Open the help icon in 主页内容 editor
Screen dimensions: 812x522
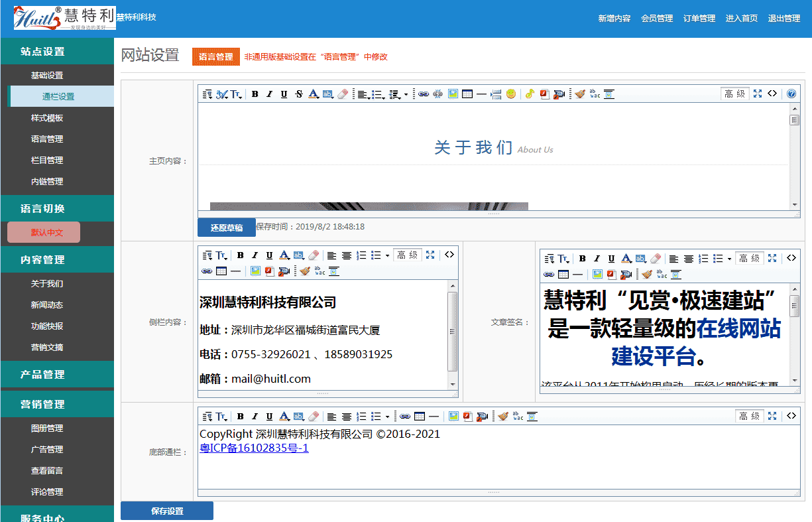791,94
